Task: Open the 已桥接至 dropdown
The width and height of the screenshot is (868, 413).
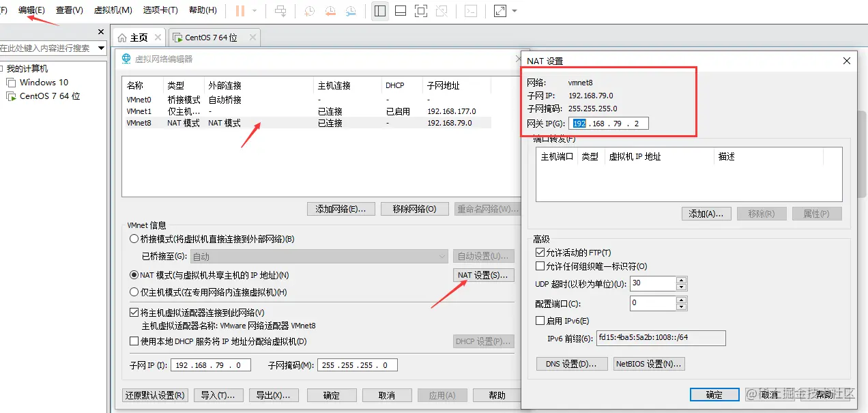Action: pyautogui.click(x=318, y=257)
